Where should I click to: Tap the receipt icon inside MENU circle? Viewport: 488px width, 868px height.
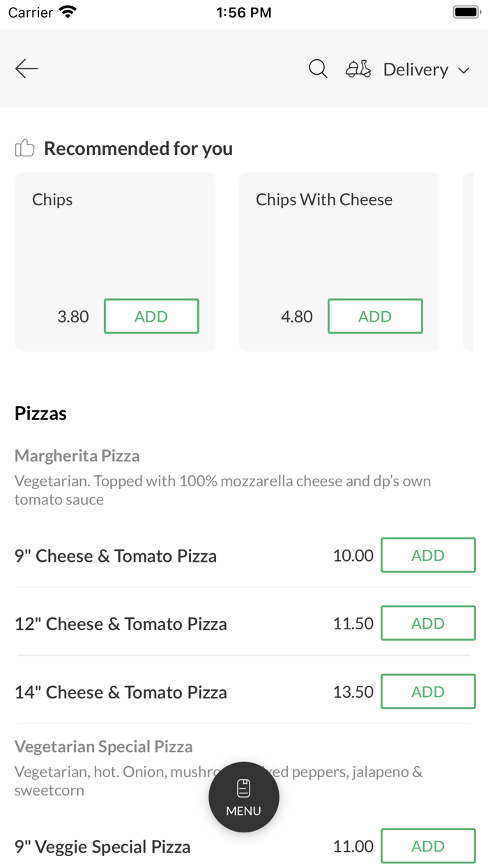tap(243, 786)
